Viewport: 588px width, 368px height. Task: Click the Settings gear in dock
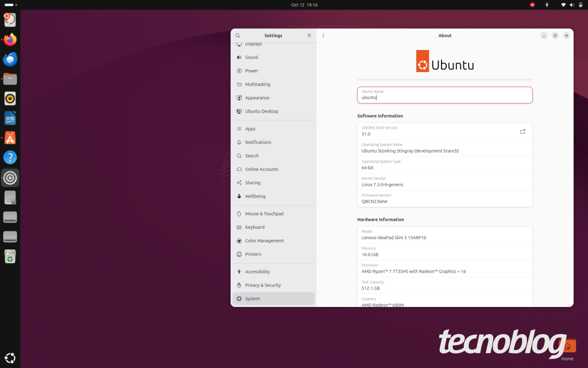10,178
